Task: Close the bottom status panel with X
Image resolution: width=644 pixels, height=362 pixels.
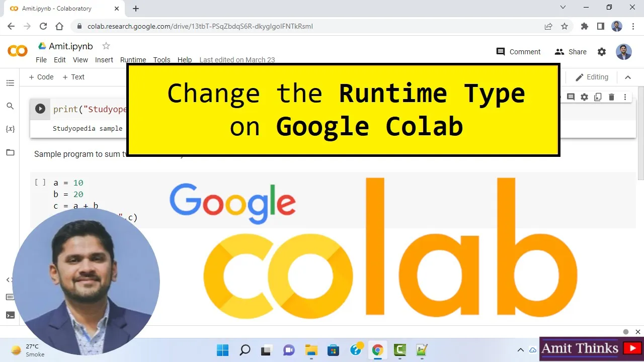Action: pos(638,332)
